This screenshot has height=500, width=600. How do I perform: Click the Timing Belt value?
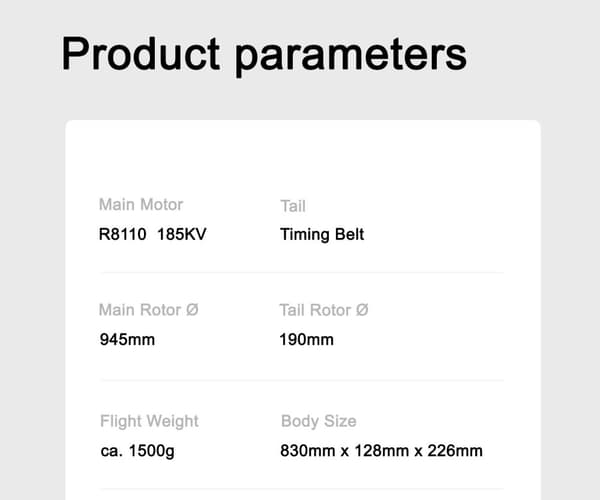point(322,235)
